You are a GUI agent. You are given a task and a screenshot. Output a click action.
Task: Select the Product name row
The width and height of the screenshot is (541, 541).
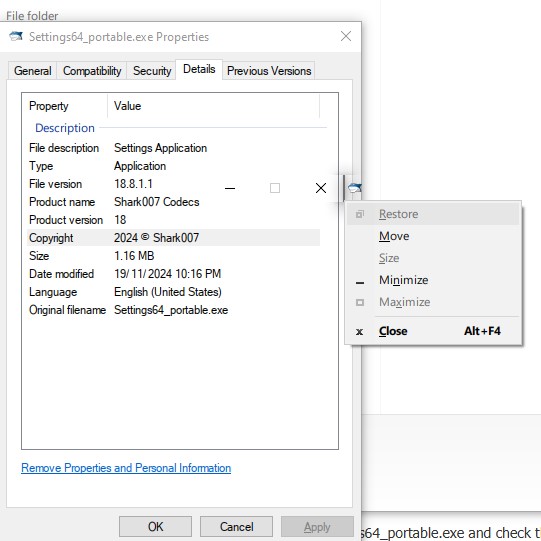point(174,202)
